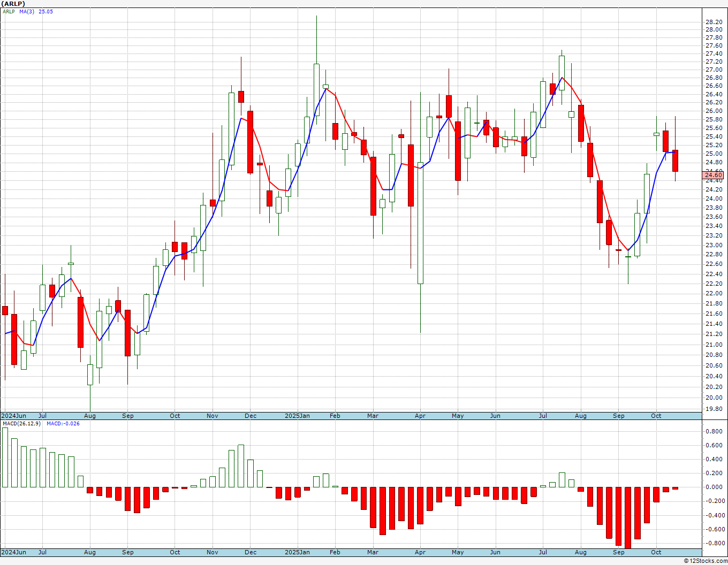Screen dimensions: 728x565
Task: Click the (ARLP) chart title
Action: point(13,4)
